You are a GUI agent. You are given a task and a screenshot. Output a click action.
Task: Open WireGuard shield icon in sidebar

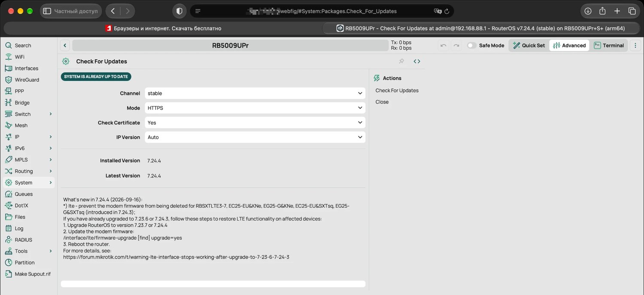click(8, 80)
